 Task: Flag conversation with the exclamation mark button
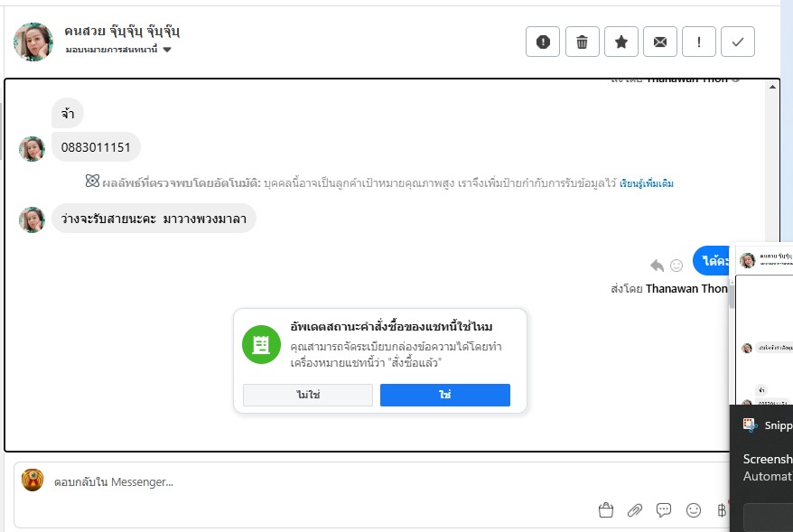[699, 42]
